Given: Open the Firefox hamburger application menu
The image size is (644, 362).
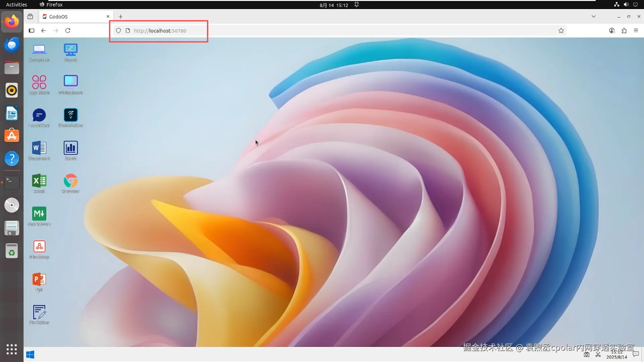Looking at the screenshot, I should point(636,31).
